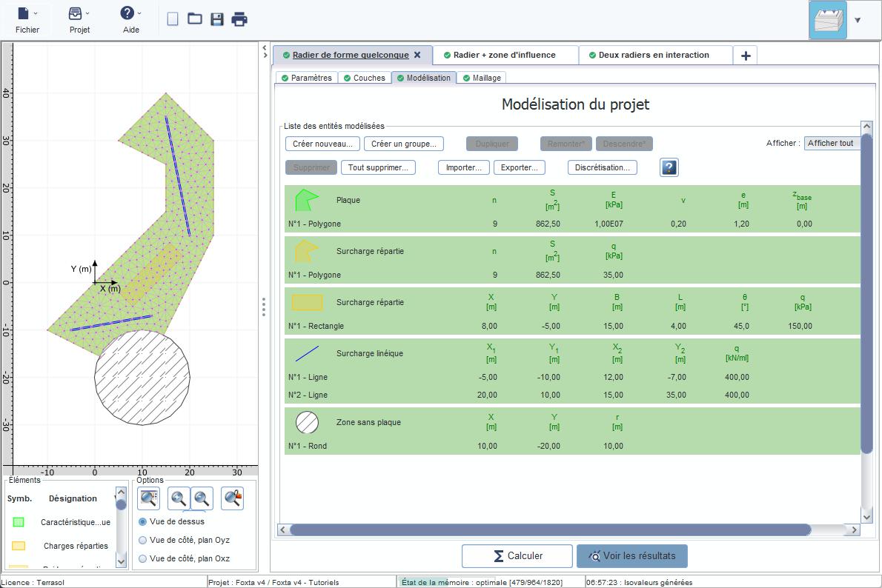Expand the Fichier menu
Image resolution: width=882 pixels, height=588 pixels.
coord(27,20)
